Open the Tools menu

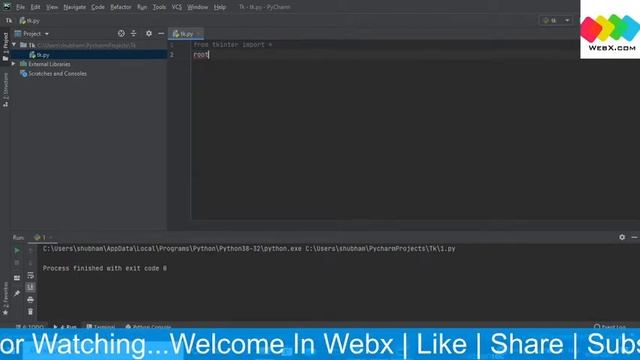159,7
